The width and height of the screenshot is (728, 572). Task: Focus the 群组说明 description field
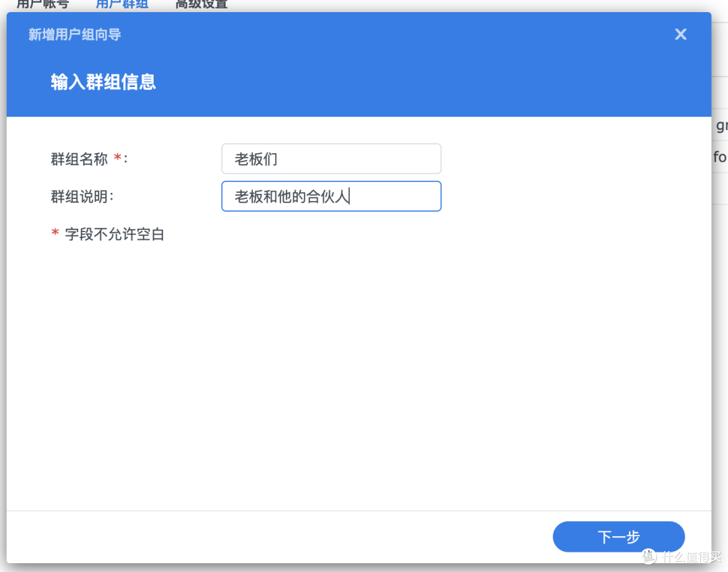click(331, 196)
